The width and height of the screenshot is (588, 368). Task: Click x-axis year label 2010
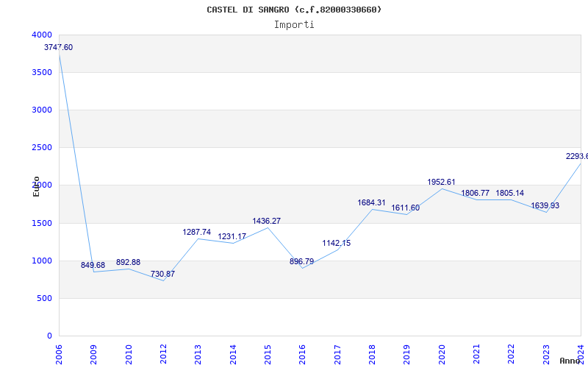(x=128, y=355)
